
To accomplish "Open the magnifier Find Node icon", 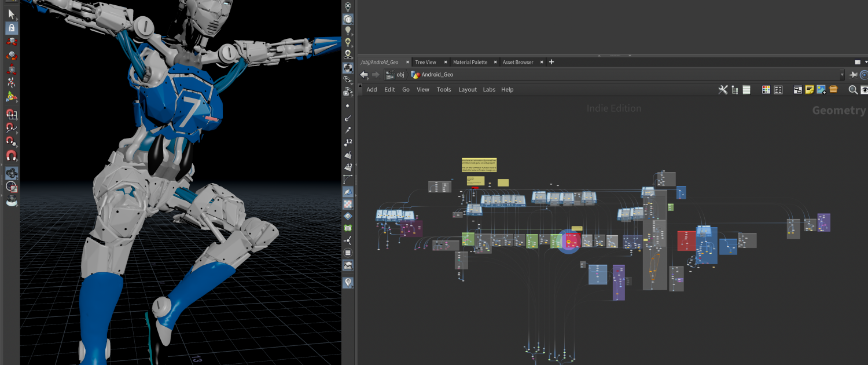I will pyautogui.click(x=852, y=90).
